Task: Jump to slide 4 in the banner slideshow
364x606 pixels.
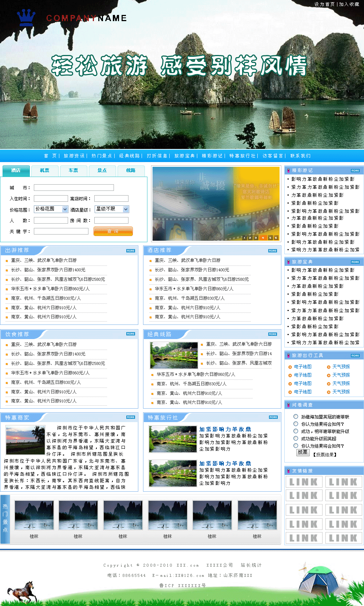Action: [263, 237]
